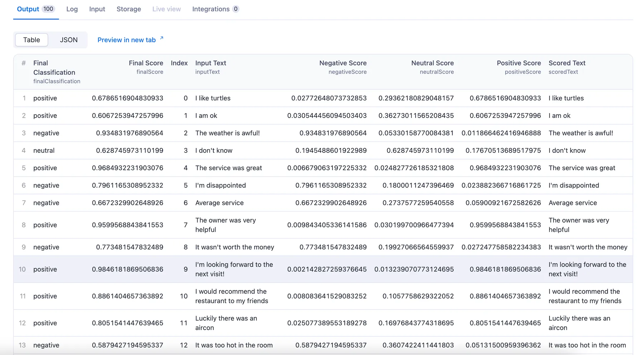Click input text 'The service was great'

229,168
